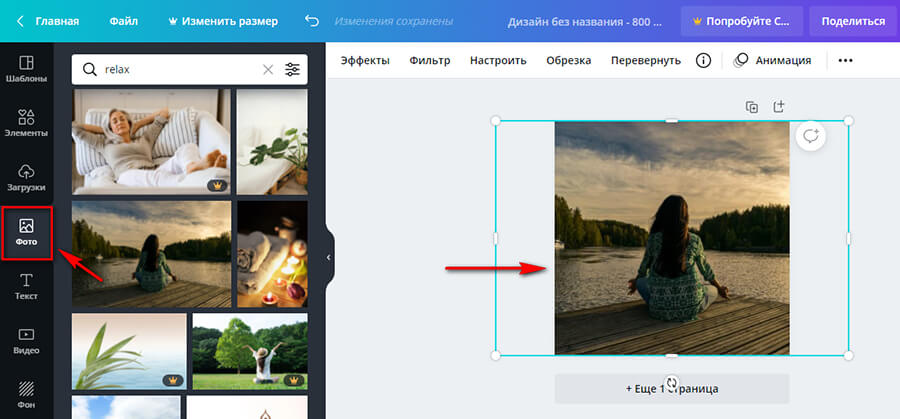Undo the last change

point(312,21)
